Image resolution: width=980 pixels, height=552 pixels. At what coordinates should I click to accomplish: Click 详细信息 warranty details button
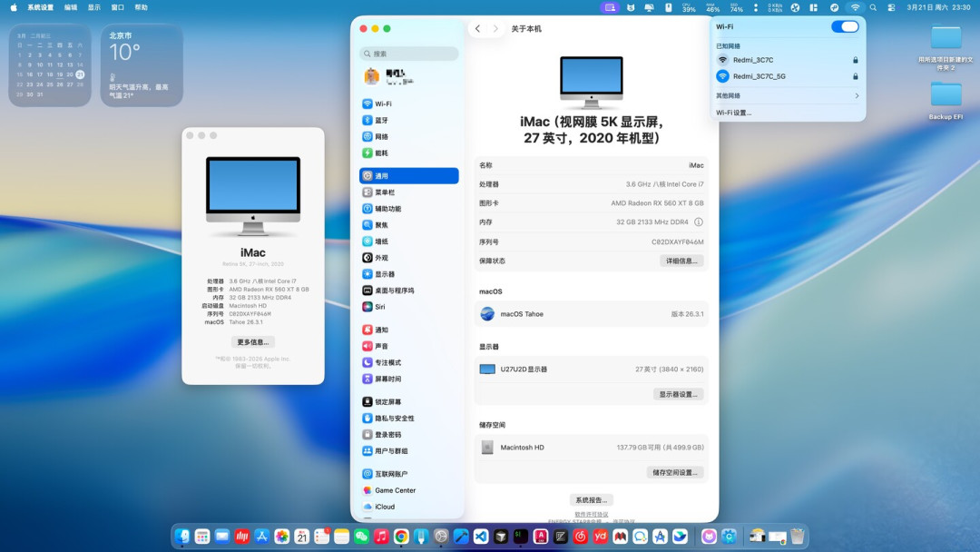click(681, 261)
